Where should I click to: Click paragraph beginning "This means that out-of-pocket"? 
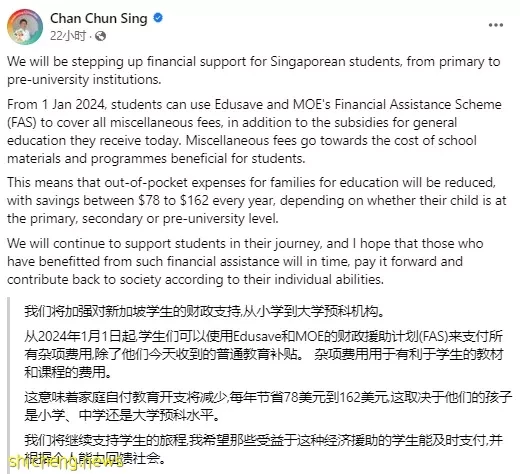(257, 200)
